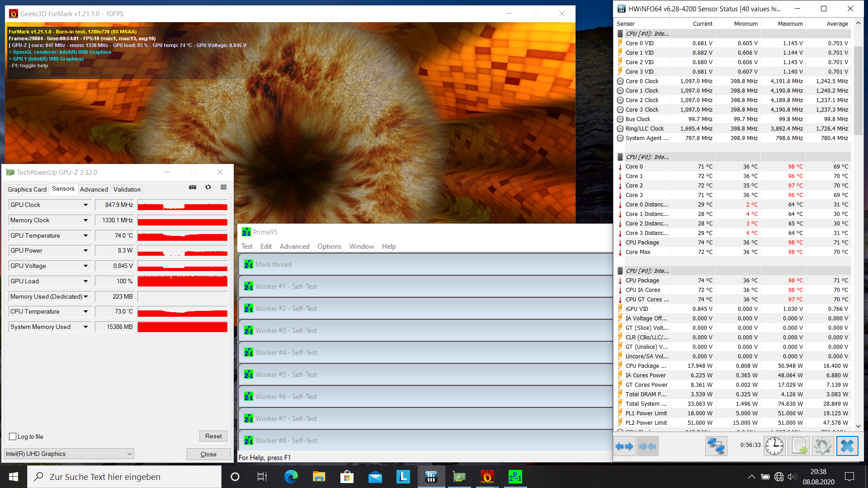Open the Windows Start menu
This screenshot has width=868, height=488.
pyautogui.click(x=14, y=477)
